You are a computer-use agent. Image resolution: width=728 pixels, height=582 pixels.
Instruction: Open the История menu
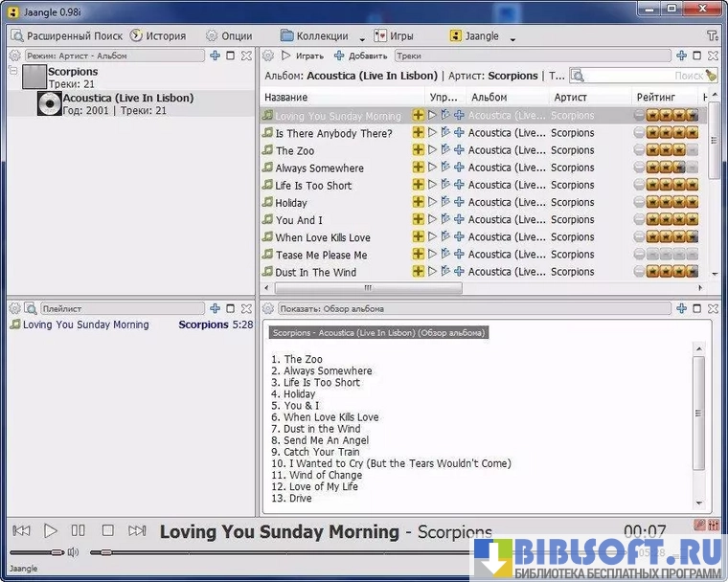coord(158,35)
